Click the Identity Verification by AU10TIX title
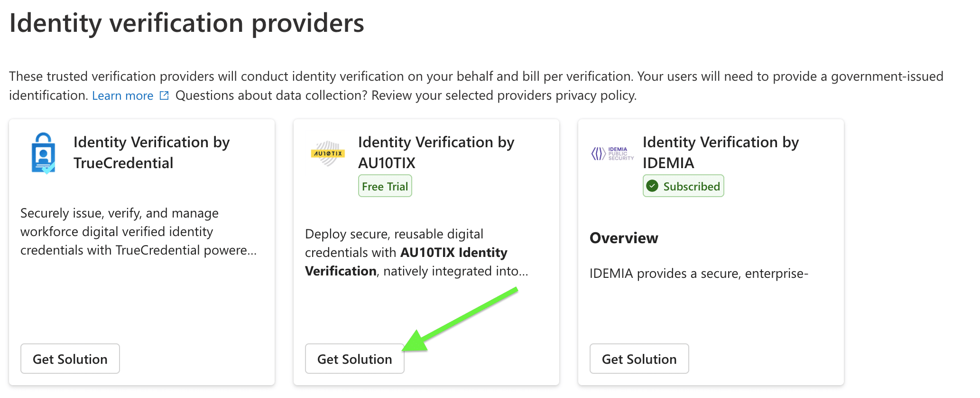Screen dimensions: 980x398 [436, 152]
